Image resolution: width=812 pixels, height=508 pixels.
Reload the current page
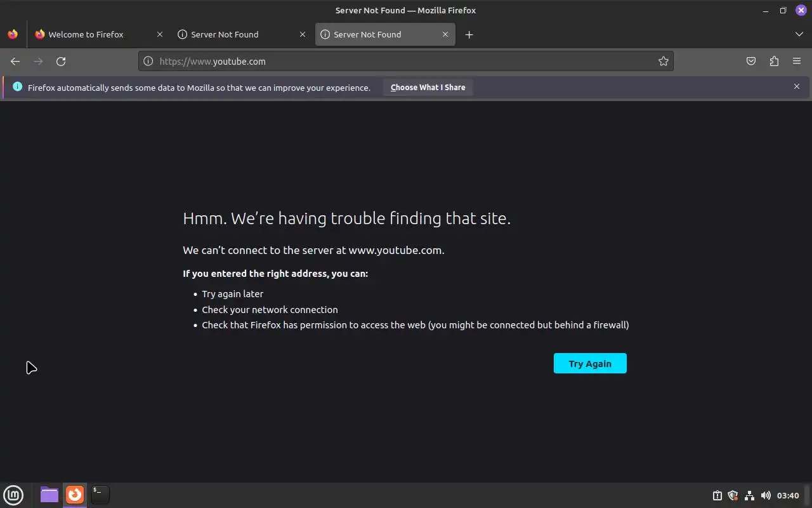click(61, 61)
